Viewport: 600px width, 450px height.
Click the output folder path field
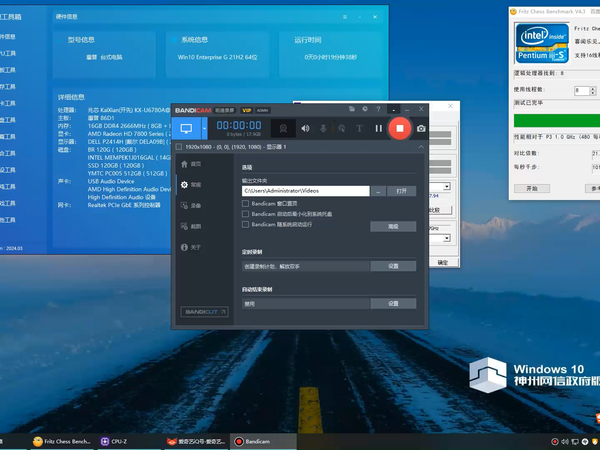[305, 191]
